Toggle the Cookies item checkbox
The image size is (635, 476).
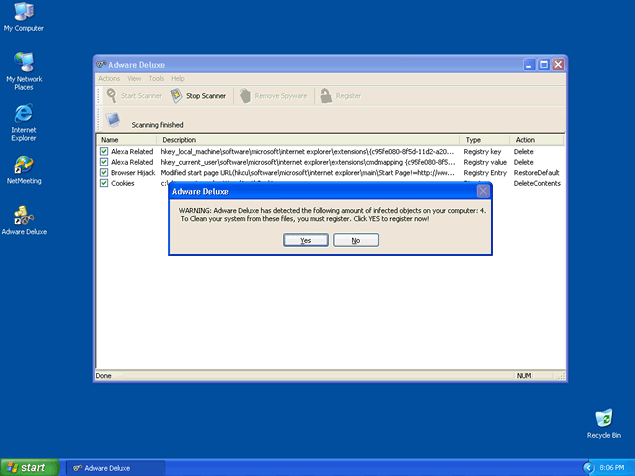pos(104,183)
